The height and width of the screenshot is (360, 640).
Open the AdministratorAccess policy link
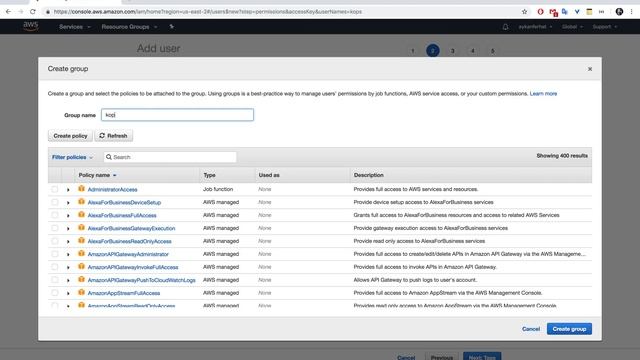coord(112,189)
